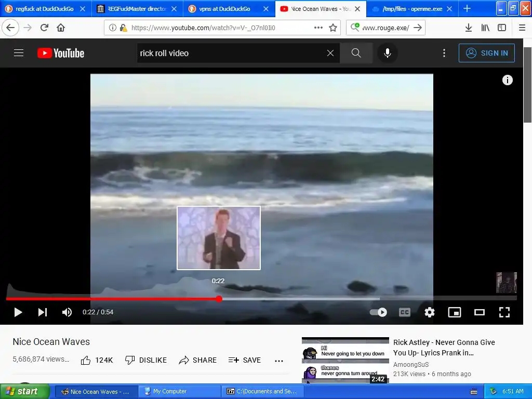
Task: Close the Nice Ocean Waves tab
Action: coord(357,9)
